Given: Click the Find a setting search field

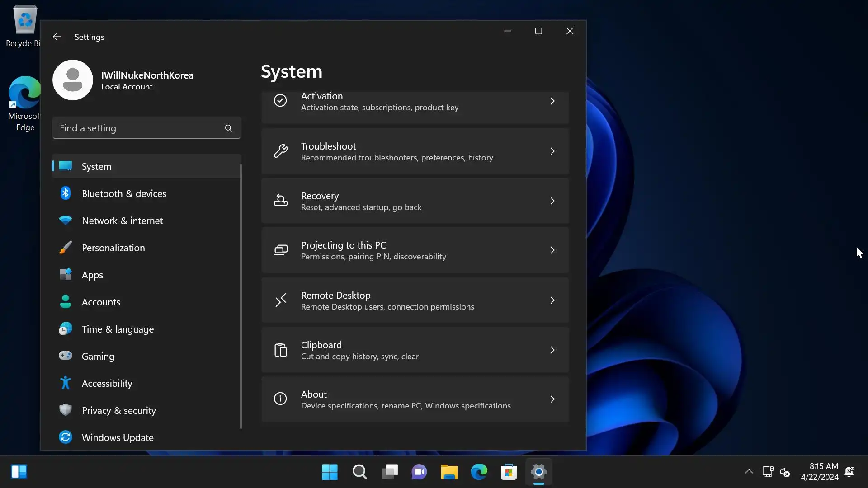Looking at the screenshot, I should 138,128.
